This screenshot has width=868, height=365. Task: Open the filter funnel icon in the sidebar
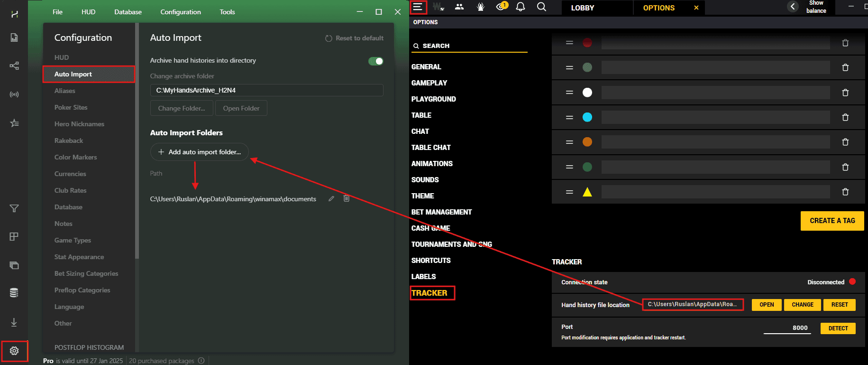tap(14, 208)
